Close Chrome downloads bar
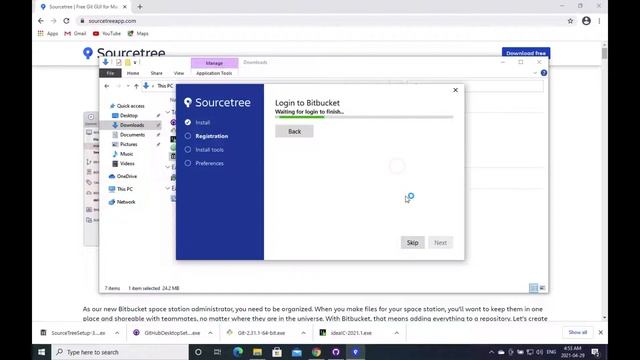 pos(600,332)
